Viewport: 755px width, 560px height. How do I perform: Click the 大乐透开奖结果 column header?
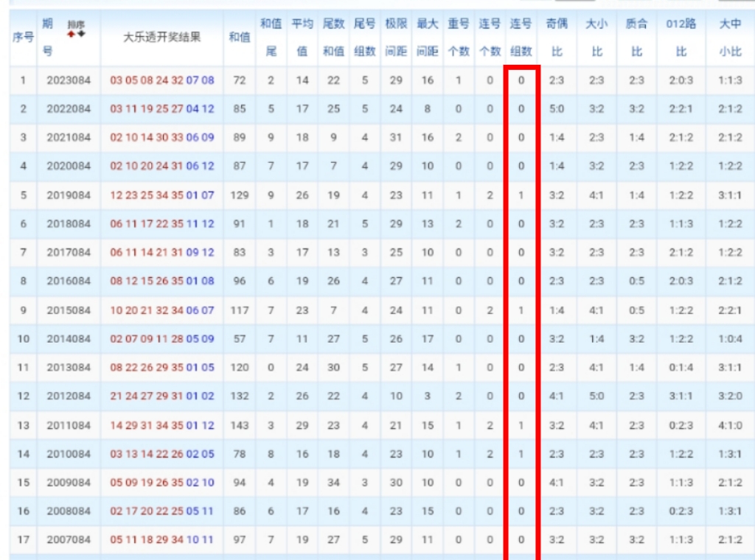161,37
